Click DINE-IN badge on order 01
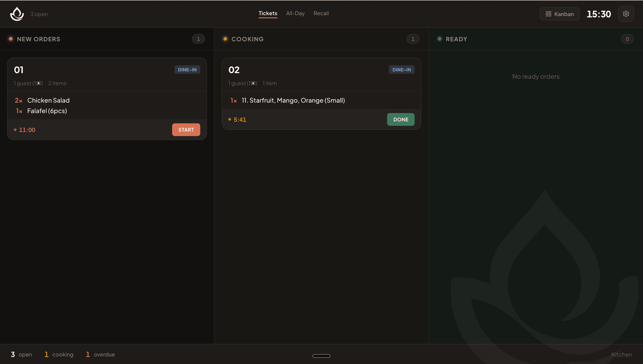The height and width of the screenshot is (364, 643). point(187,70)
